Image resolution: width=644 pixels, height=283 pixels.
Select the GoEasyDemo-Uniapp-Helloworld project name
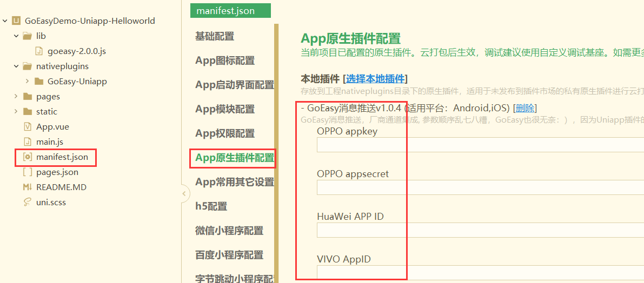[90, 21]
